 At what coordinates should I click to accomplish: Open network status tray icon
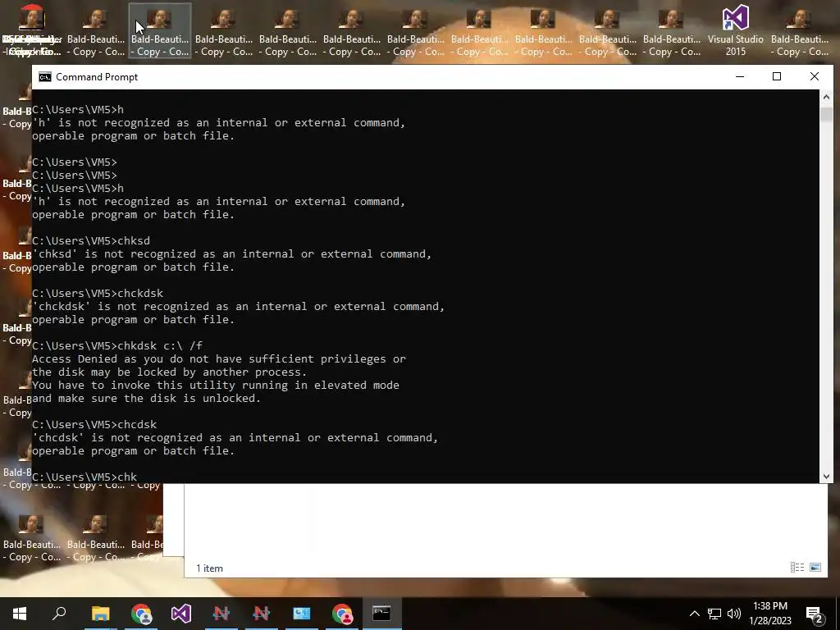(714, 614)
